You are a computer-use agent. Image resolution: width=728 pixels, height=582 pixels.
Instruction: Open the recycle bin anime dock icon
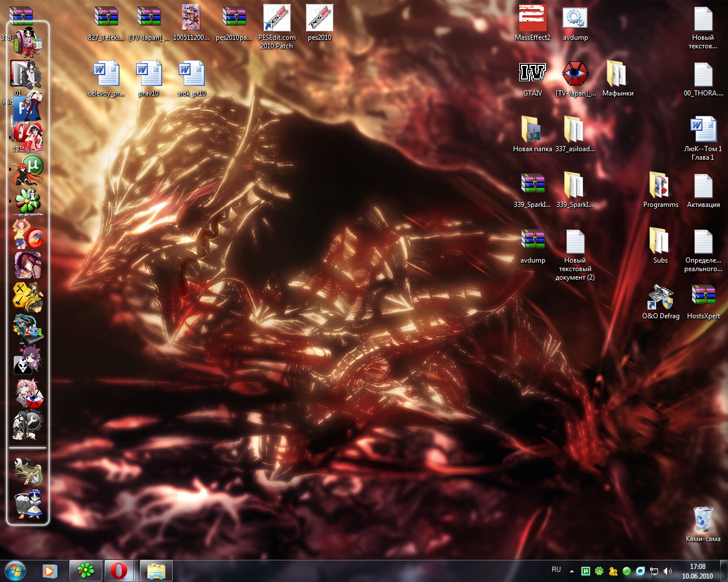tap(27, 504)
